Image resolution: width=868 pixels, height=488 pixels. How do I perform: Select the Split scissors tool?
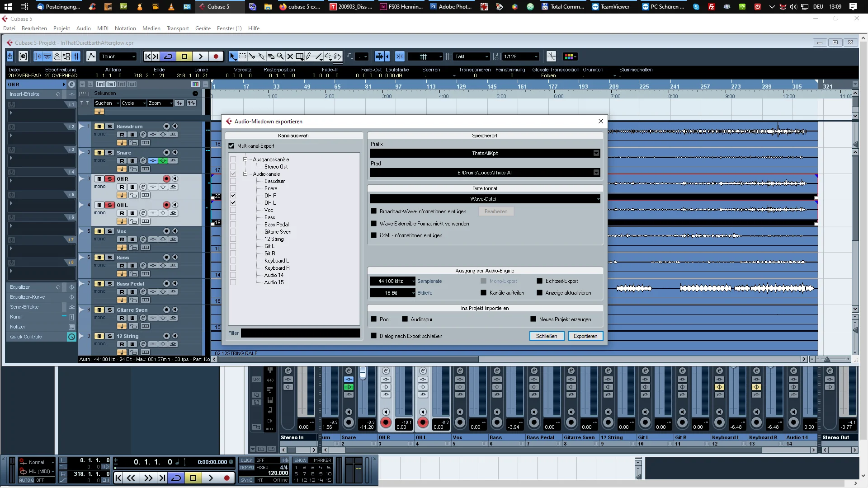click(252, 56)
